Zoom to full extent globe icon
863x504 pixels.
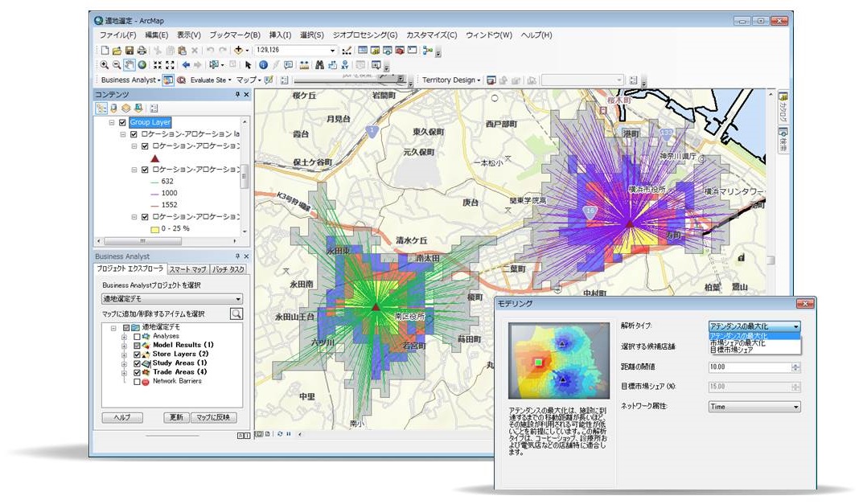[142, 65]
